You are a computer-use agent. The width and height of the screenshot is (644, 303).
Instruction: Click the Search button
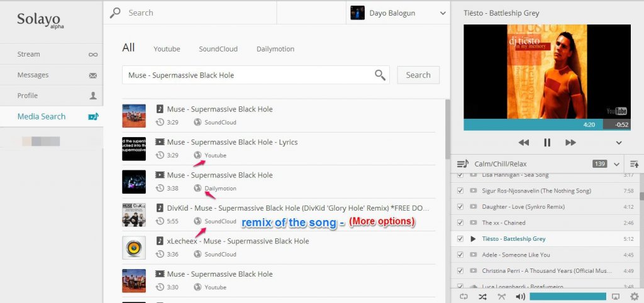pos(418,75)
